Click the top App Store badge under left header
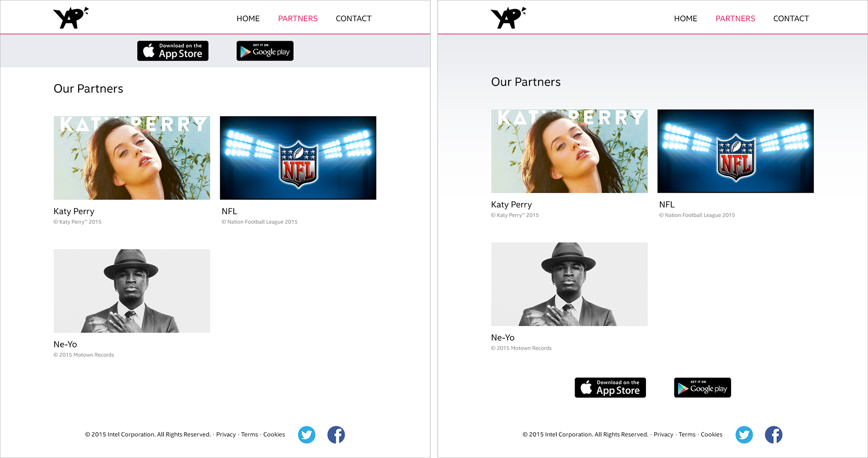This screenshot has width=868, height=458. click(x=173, y=51)
